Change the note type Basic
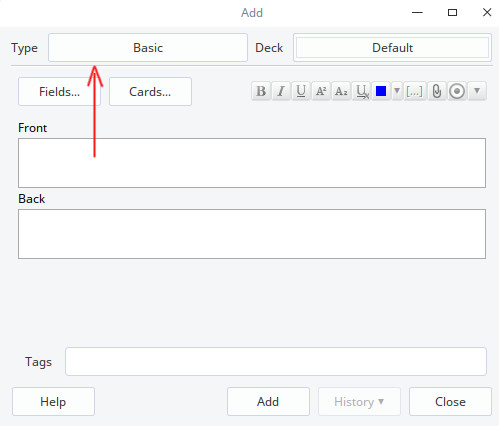 pyautogui.click(x=148, y=48)
